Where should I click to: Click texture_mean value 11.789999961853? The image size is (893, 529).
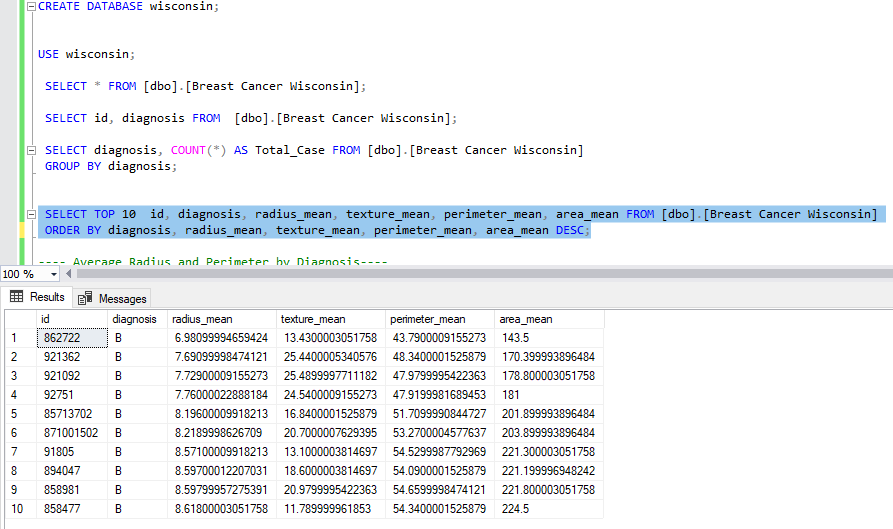[x=331, y=509]
